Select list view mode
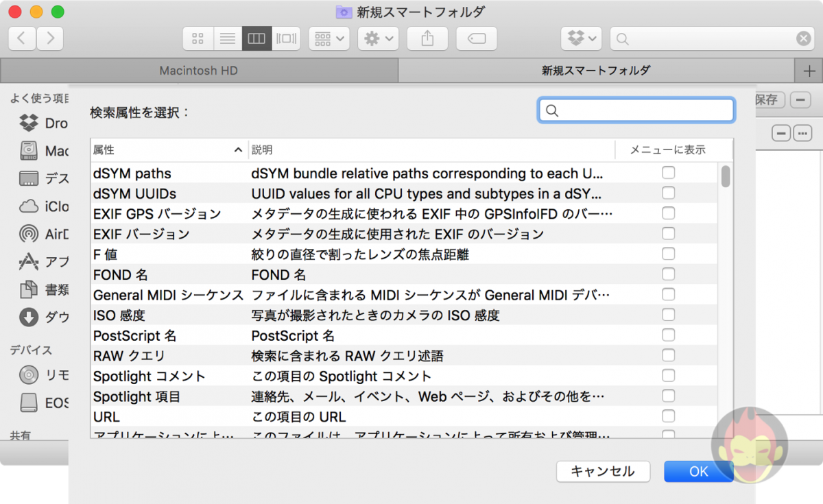Screen dimensions: 823x504 pos(227,38)
